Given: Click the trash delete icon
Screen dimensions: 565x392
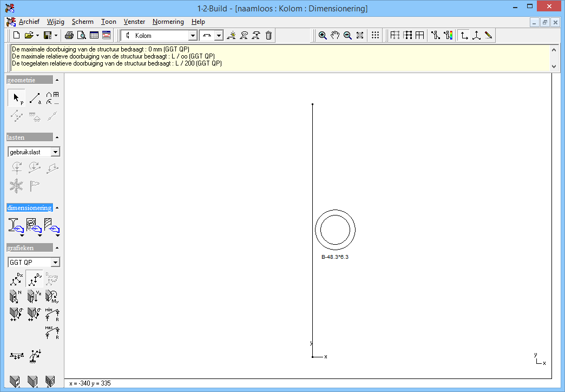Looking at the screenshot, I should coord(268,36).
